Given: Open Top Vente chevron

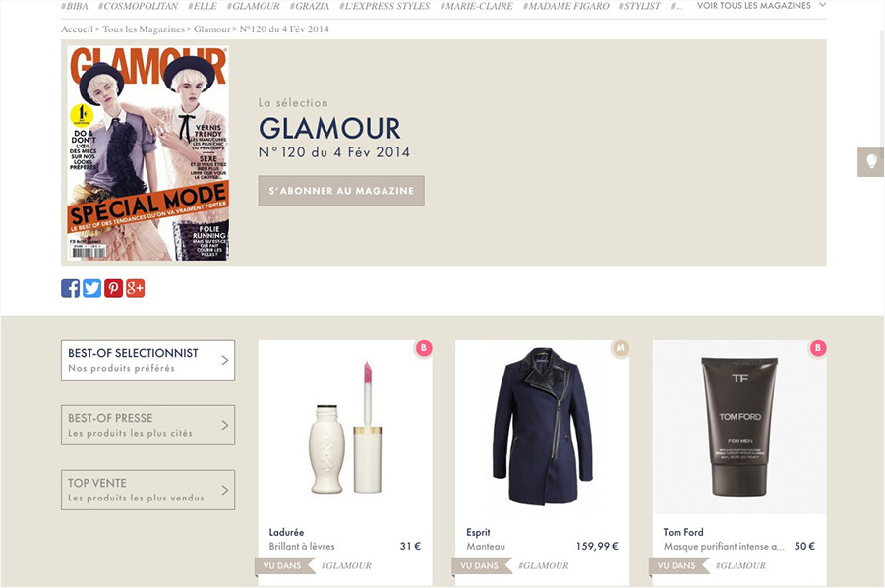Looking at the screenshot, I should click(224, 490).
